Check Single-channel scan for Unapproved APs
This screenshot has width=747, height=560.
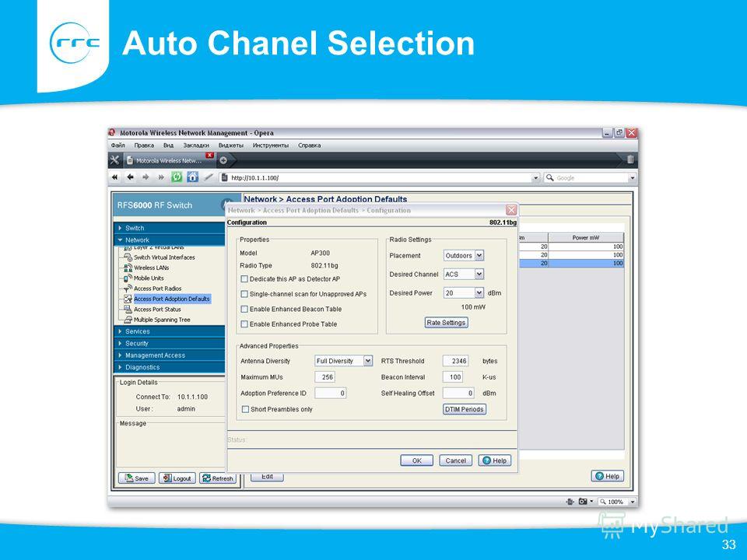tap(244, 294)
